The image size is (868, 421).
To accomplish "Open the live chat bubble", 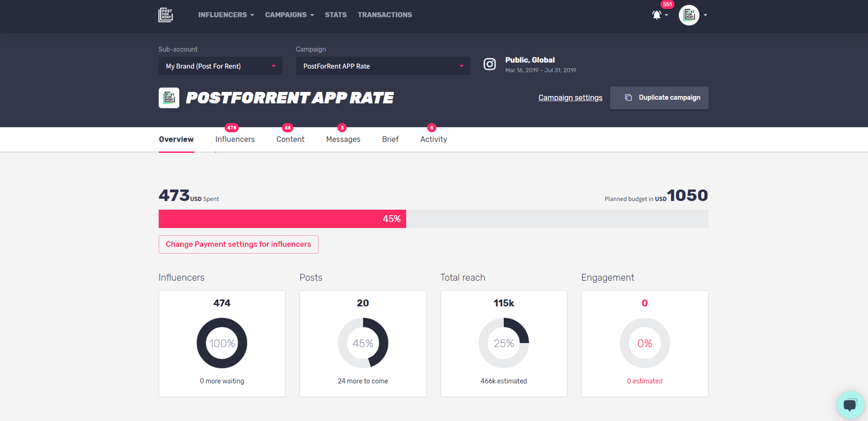I will (x=850, y=405).
